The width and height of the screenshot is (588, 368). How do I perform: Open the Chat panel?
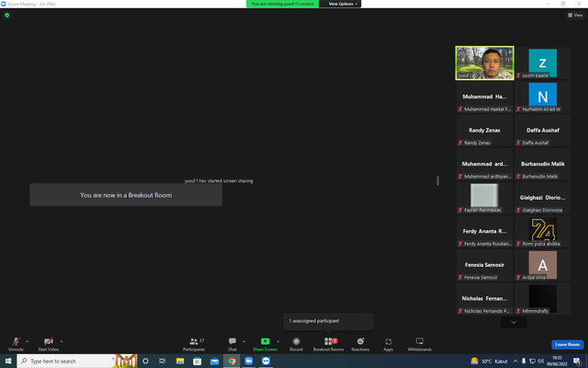[232, 343]
